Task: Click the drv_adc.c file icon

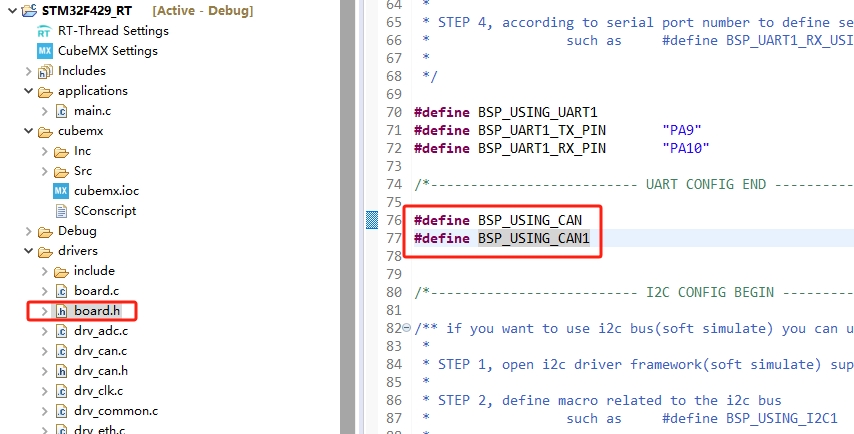Action: (x=62, y=331)
